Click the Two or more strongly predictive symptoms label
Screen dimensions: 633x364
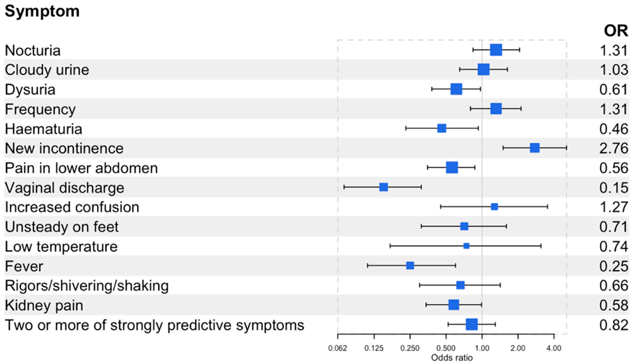tap(154, 325)
